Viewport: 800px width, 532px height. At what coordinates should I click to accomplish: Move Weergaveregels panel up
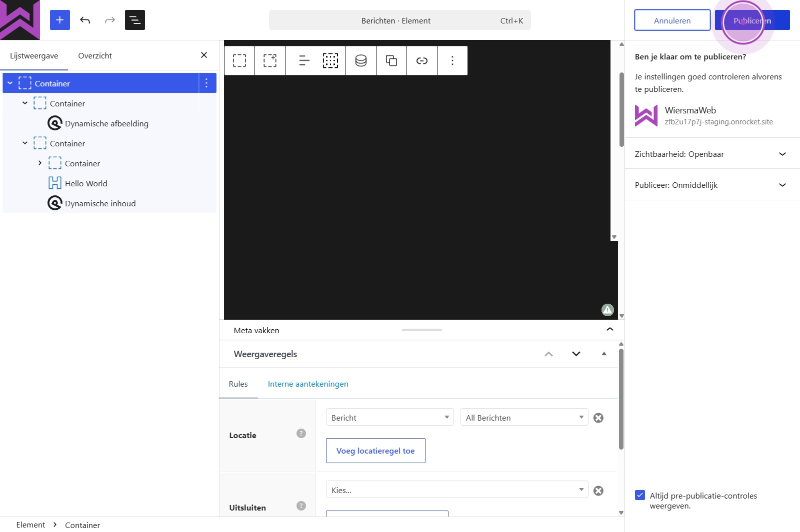(x=548, y=354)
